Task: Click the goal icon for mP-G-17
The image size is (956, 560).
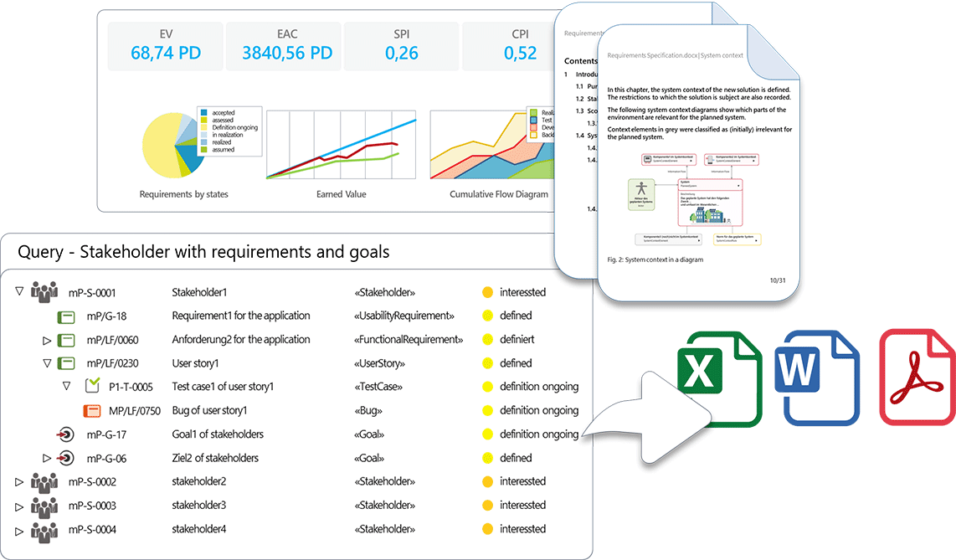Action: [x=65, y=434]
